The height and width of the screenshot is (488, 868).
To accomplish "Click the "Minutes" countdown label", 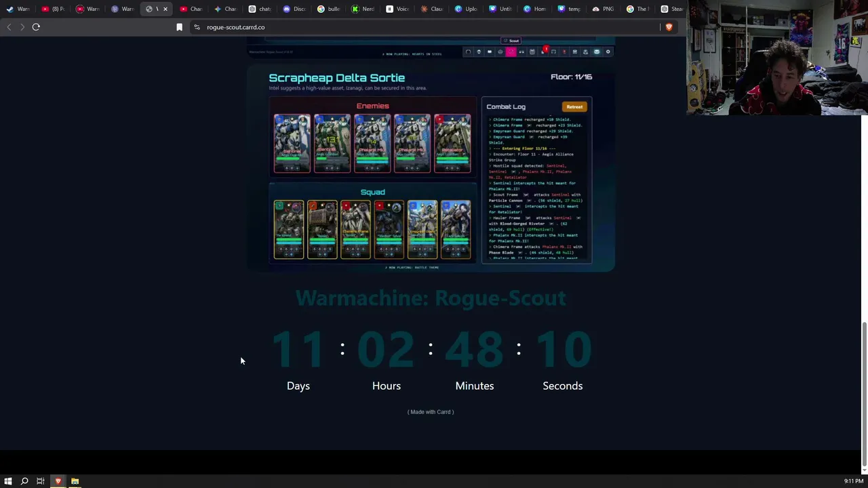I will pyautogui.click(x=475, y=386).
